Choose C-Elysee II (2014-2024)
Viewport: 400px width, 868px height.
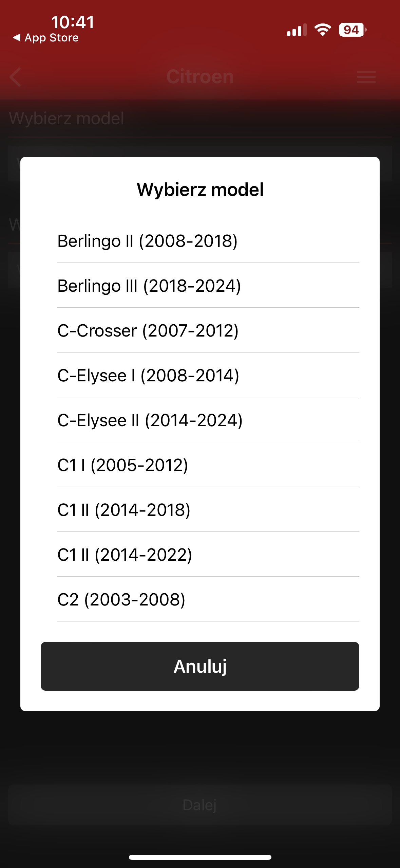150,420
